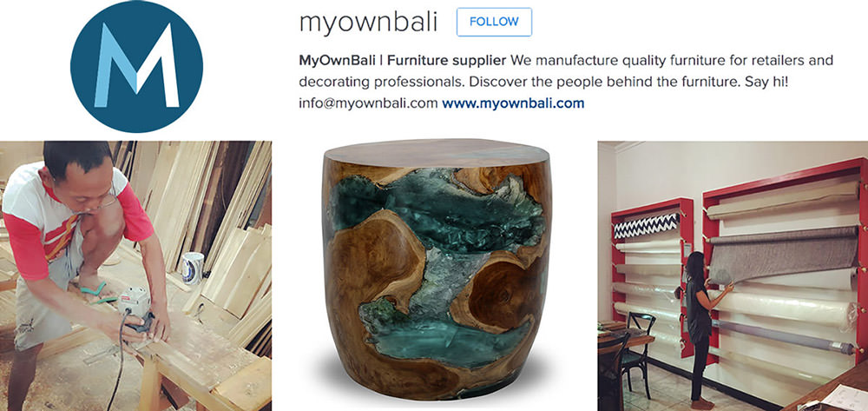Click the black-white zigzag fabric roll
Screen dimensions: 868x411
(647, 225)
